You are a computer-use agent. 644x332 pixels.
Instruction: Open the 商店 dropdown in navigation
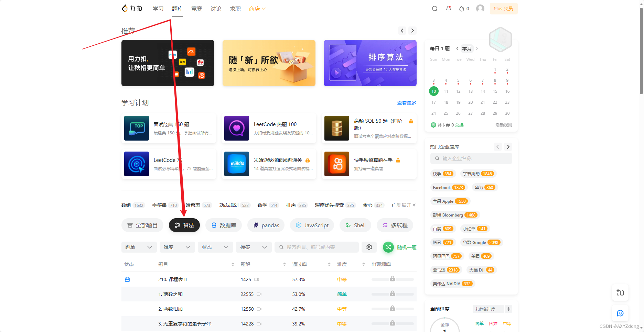257,9
